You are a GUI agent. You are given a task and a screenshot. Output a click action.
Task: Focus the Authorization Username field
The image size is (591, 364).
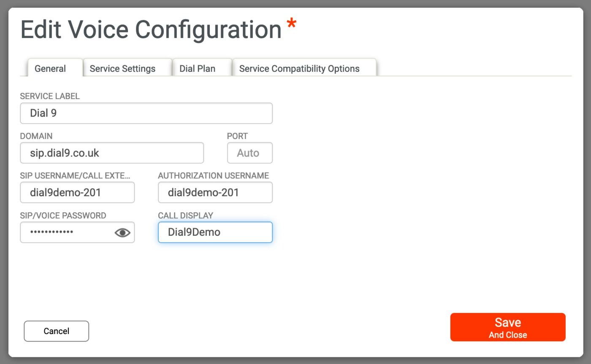pyautogui.click(x=215, y=192)
